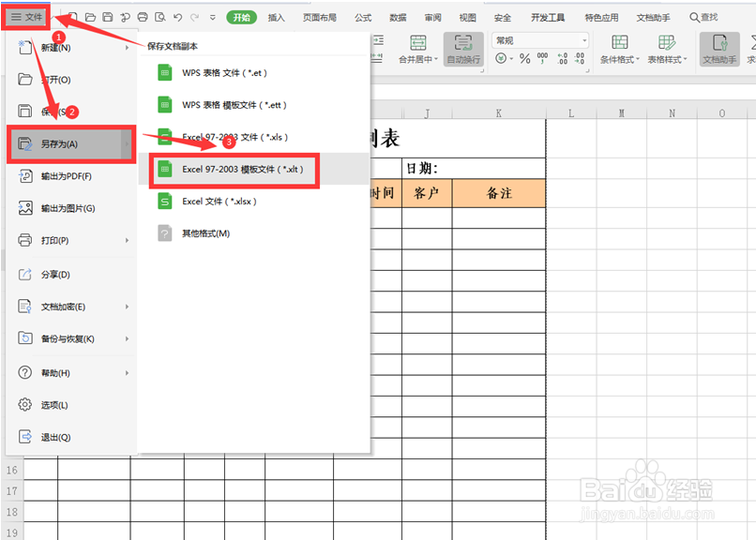
Task: Expand the 备份与恢复(K) submenu arrow
Action: point(127,339)
